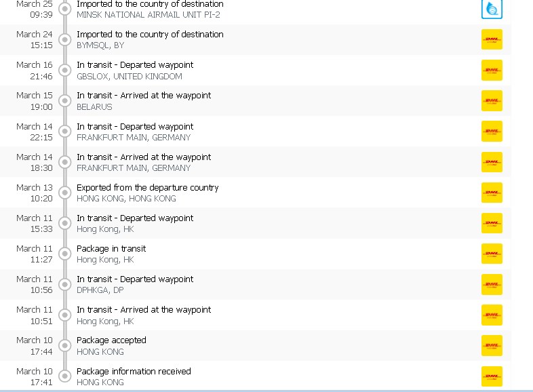The height and width of the screenshot is (392, 533).
Task: Click the DHL icon next to 'Package in transit'
Action: coord(492,254)
